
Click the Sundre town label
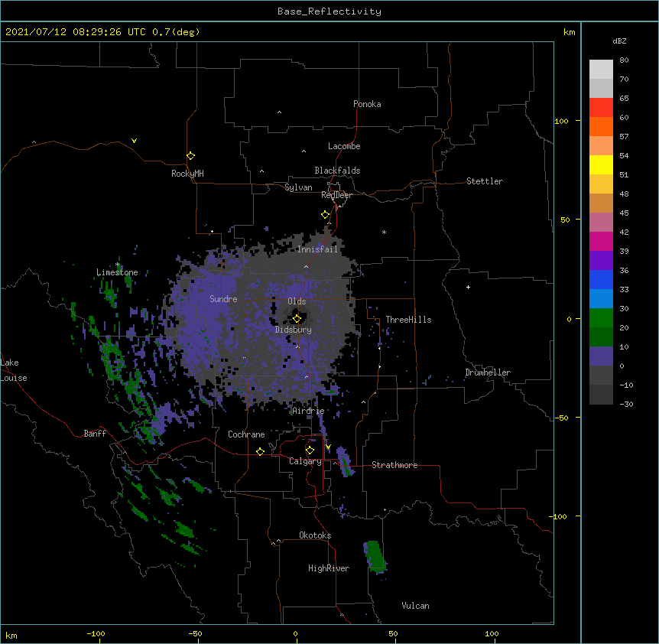[223, 299]
